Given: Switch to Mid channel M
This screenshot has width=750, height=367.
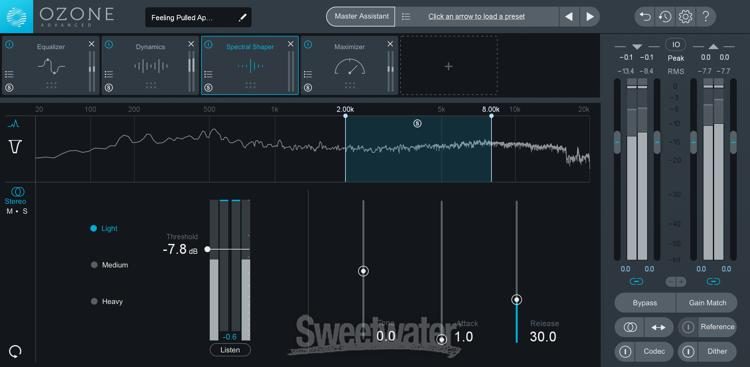Looking at the screenshot, I should point(10,211).
